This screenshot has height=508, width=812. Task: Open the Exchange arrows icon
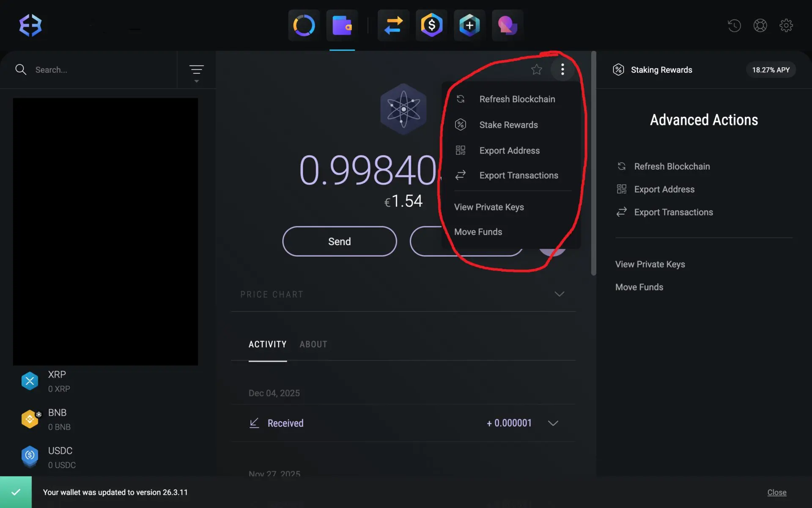click(x=393, y=25)
